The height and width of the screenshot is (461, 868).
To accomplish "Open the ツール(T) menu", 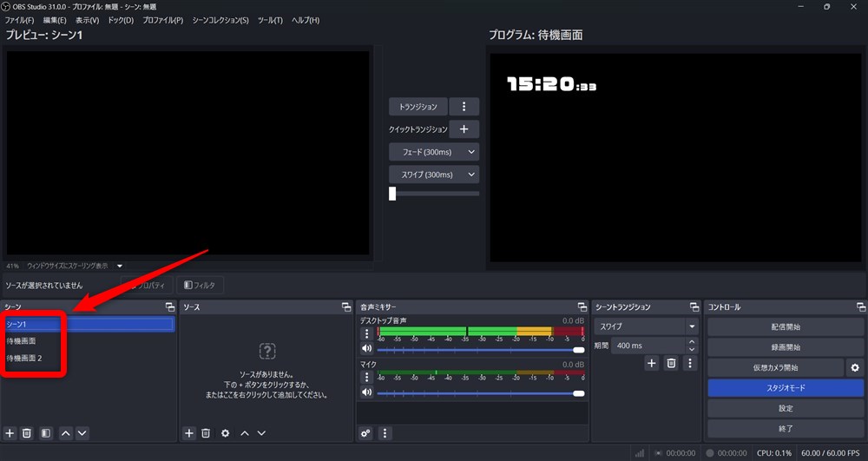I will [x=270, y=20].
